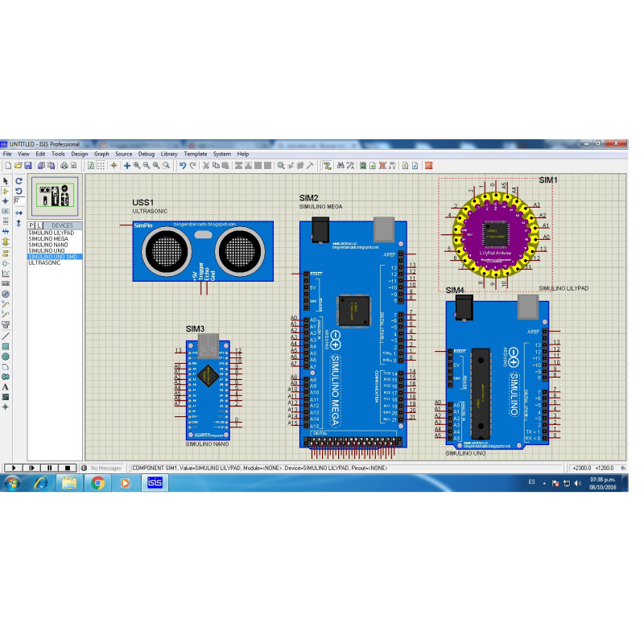Stop the simulation with Stop button
Screen dimensions: 644x644
coord(68,467)
